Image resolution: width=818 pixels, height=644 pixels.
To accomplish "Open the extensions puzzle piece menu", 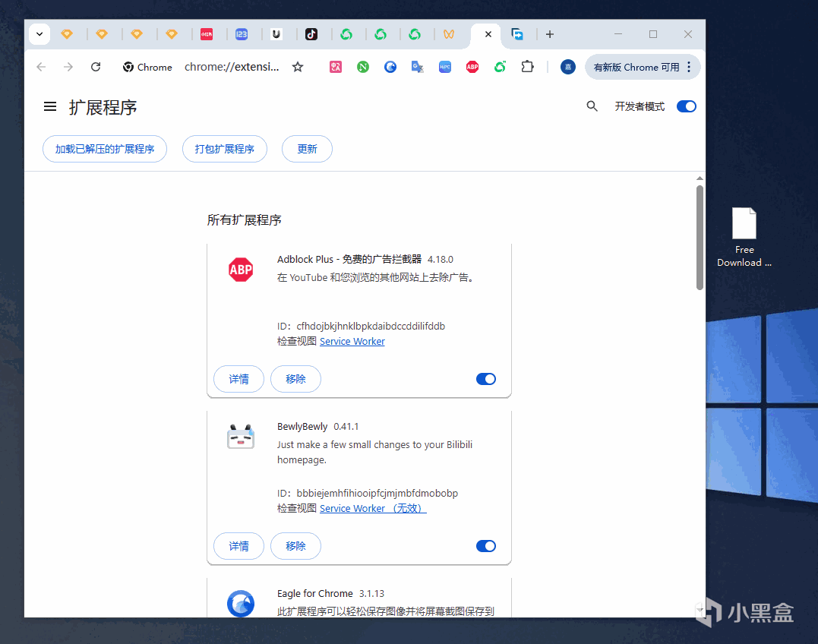I will coord(527,67).
